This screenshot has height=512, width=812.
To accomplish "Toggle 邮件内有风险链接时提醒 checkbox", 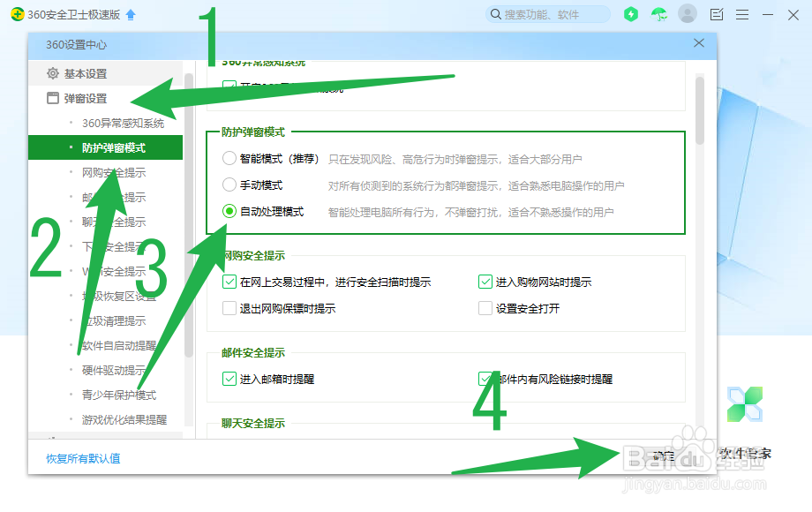I will coord(485,379).
